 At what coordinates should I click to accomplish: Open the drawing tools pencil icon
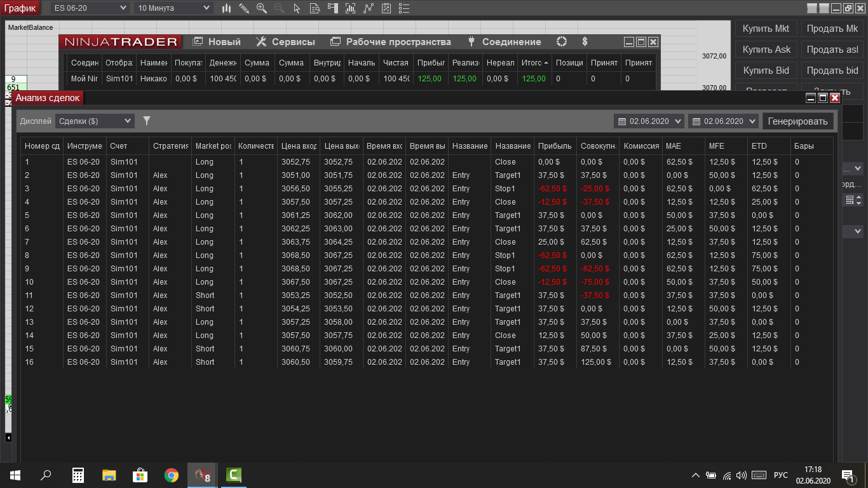coord(244,8)
